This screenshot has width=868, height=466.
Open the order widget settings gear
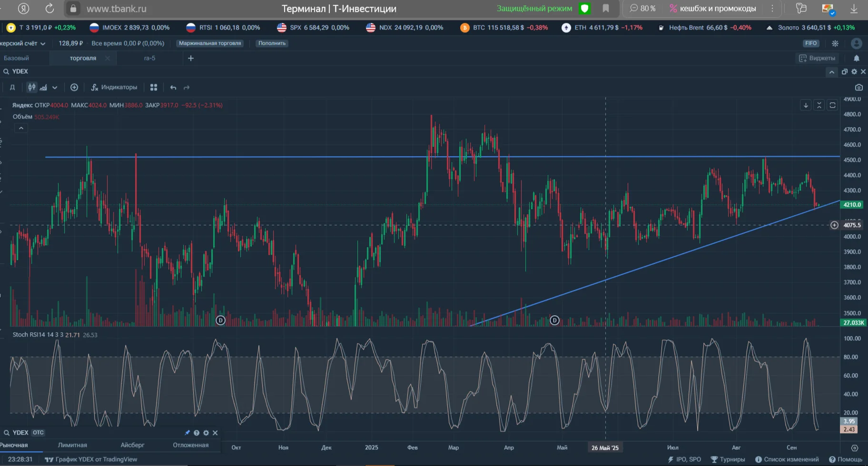click(x=206, y=433)
